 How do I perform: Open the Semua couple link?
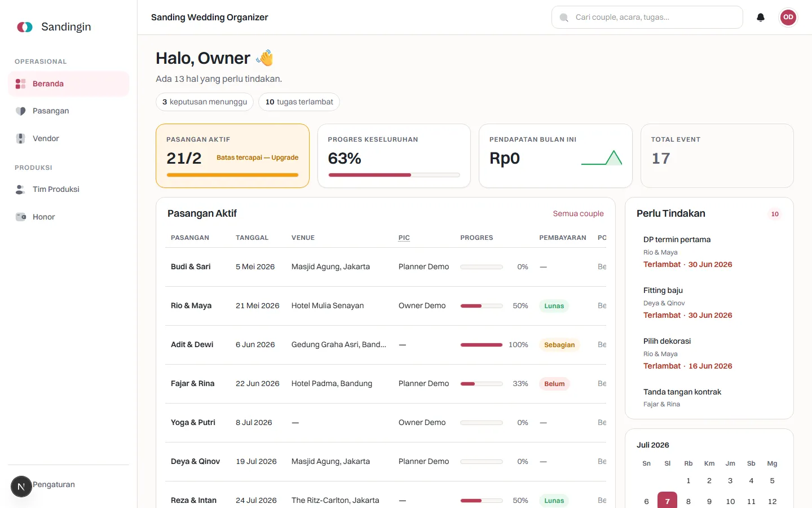click(x=578, y=214)
